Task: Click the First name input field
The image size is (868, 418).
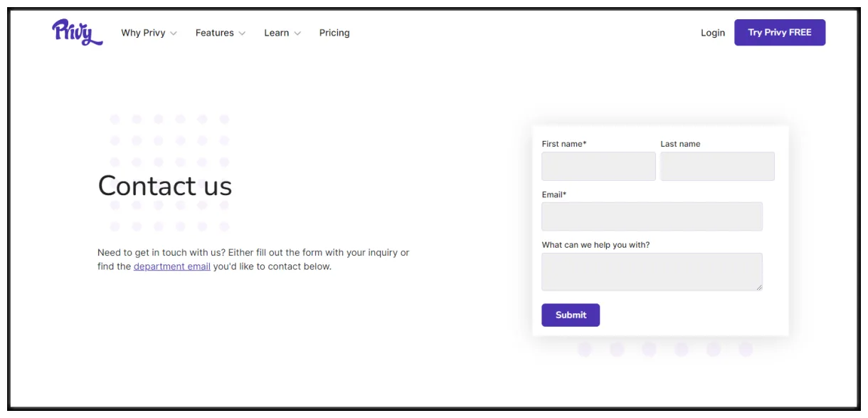Action: click(598, 166)
